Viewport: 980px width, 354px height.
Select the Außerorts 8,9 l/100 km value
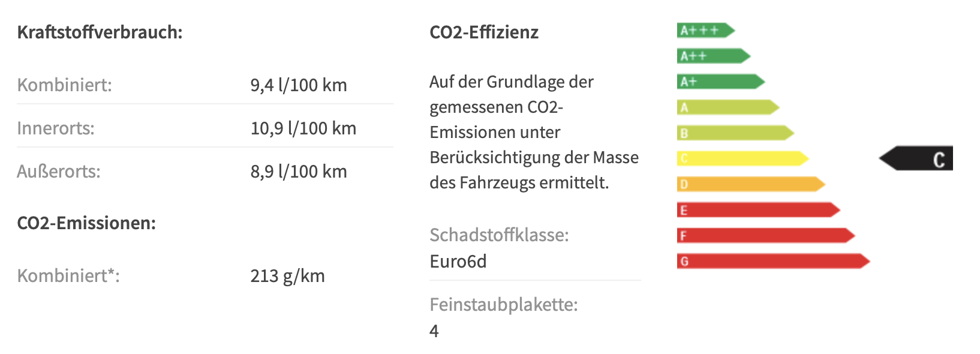(299, 172)
